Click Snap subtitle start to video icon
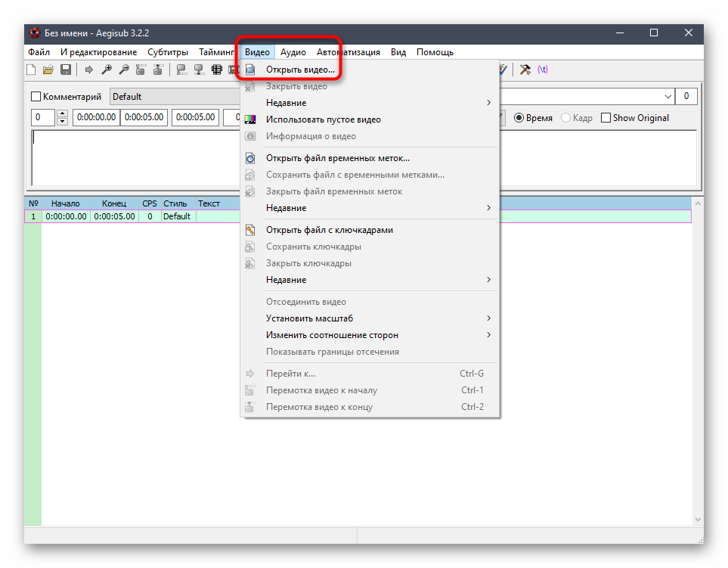This screenshot has width=728, height=568. 181,70
